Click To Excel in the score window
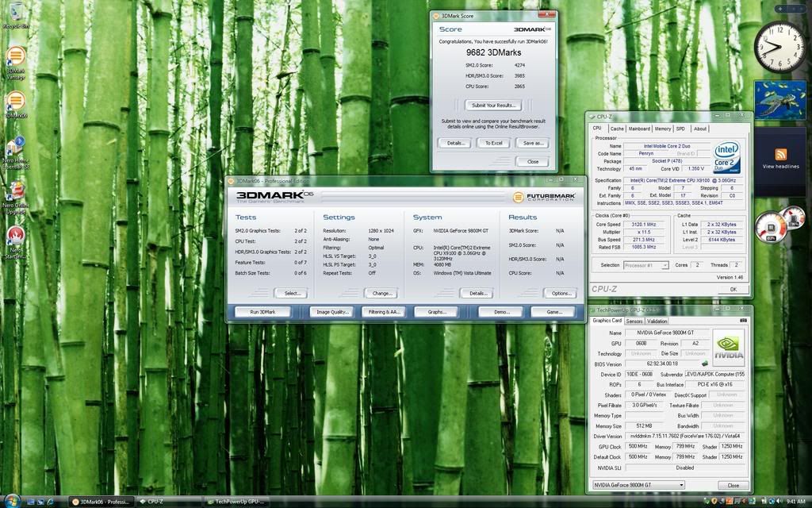The width and height of the screenshot is (812, 508). [492, 143]
